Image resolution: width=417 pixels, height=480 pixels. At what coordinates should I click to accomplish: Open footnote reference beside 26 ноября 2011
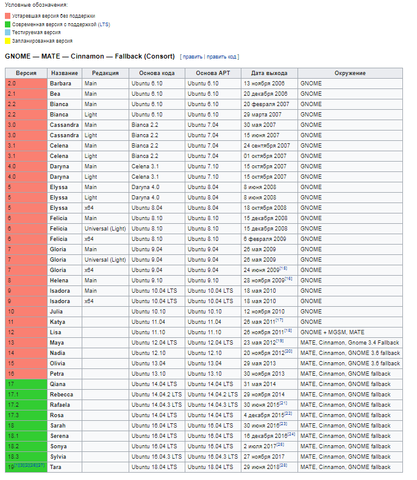[288, 330]
